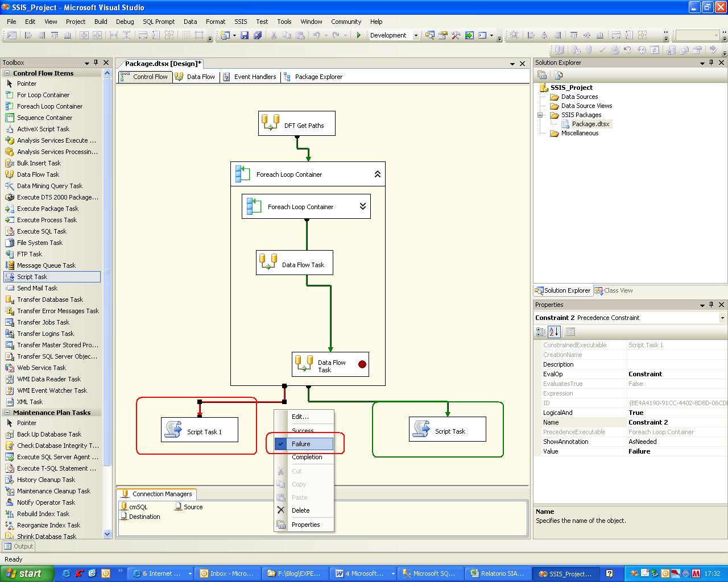The width and height of the screenshot is (728, 582).
Task: Open the Inbox - Microsoft taskbar button
Action: click(x=227, y=573)
